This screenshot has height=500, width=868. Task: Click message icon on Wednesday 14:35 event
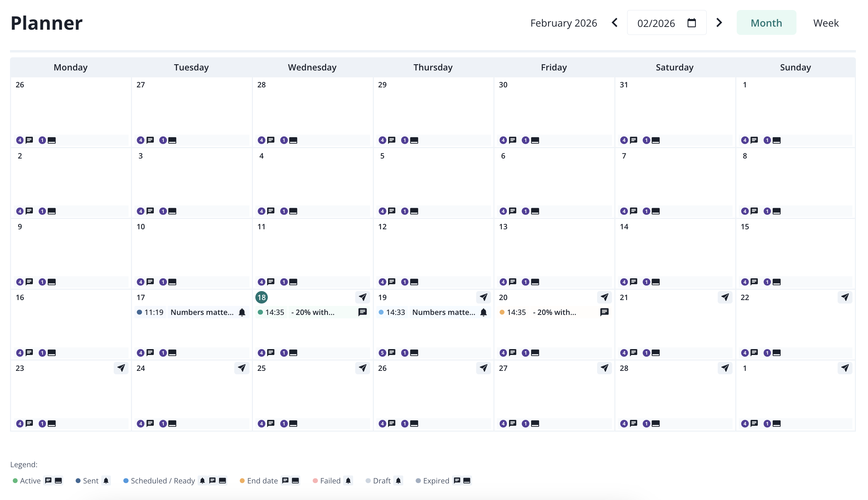(x=362, y=312)
